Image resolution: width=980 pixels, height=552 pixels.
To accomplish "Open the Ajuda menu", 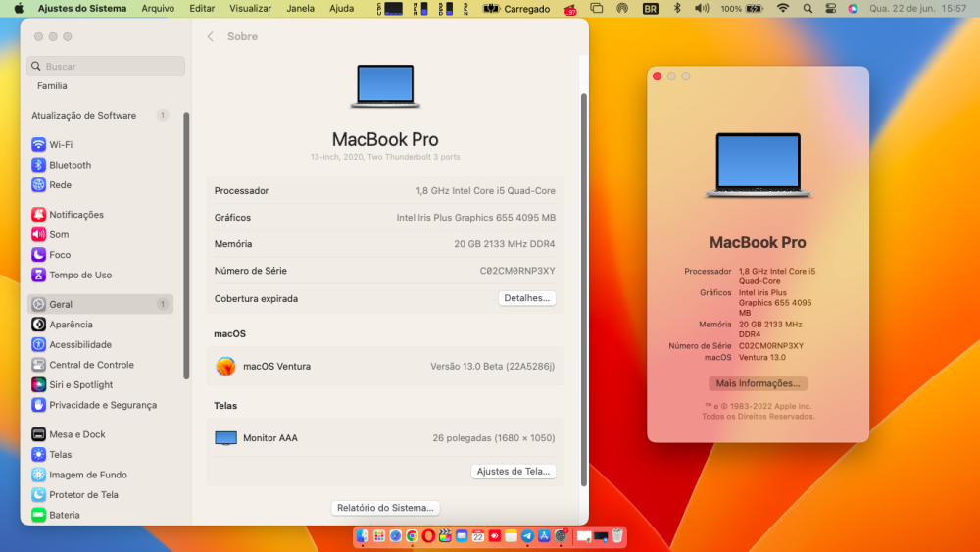I will point(341,8).
